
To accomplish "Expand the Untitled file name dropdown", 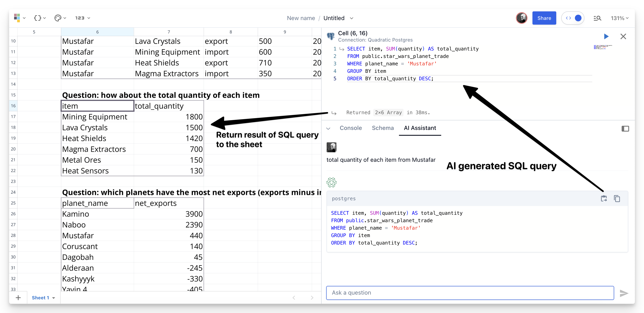I will point(352,18).
